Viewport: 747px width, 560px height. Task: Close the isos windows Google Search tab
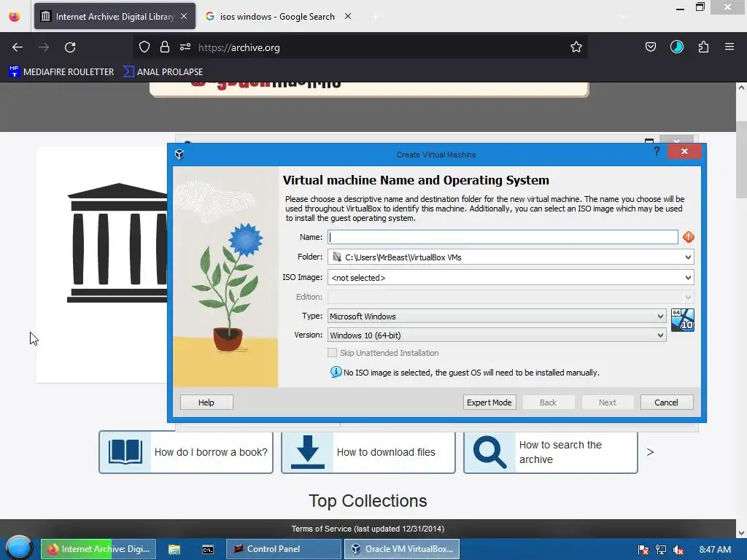[348, 16]
